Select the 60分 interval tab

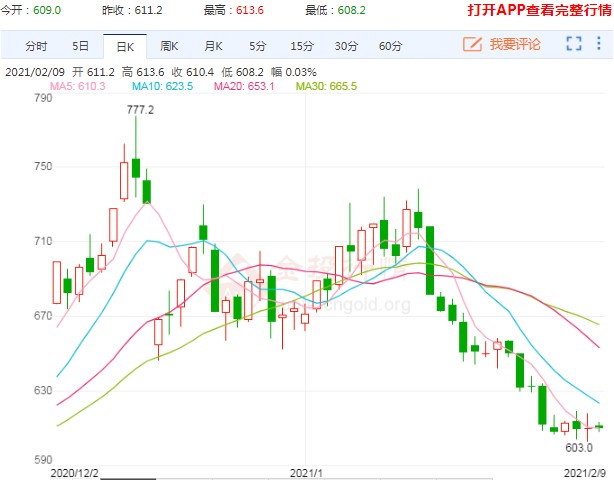(x=390, y=46)
